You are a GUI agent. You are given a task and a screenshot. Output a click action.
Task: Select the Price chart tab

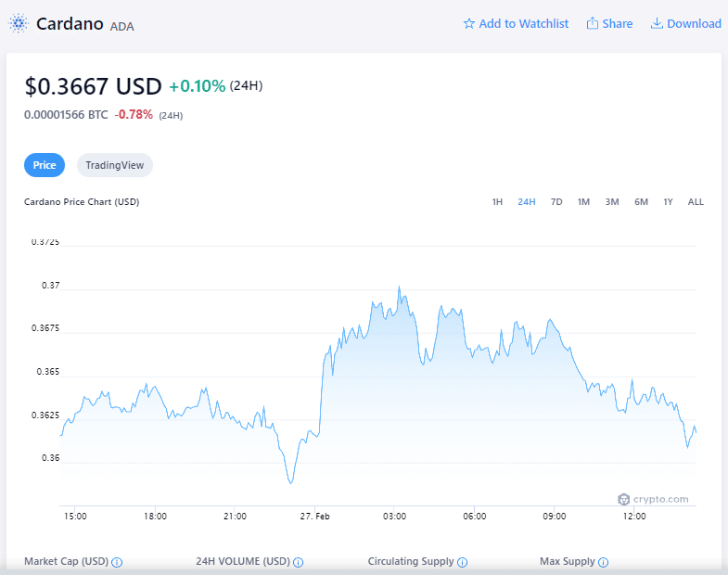point(45,165)
